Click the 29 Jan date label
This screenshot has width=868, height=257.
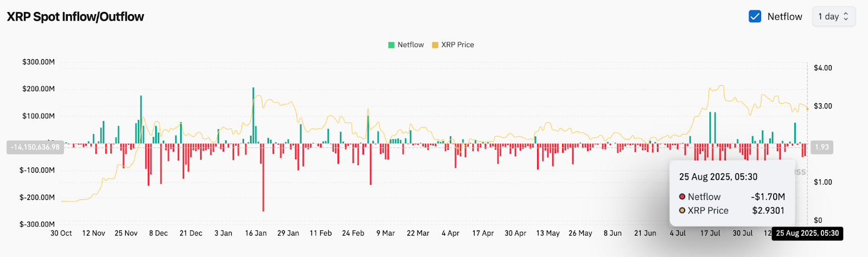pyautogui.click(x=288, y=233)
